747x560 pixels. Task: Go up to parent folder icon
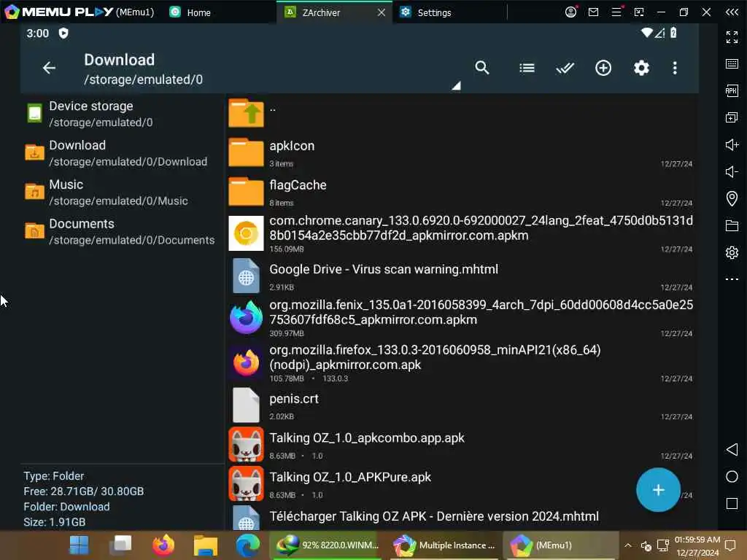click(246, 113)
